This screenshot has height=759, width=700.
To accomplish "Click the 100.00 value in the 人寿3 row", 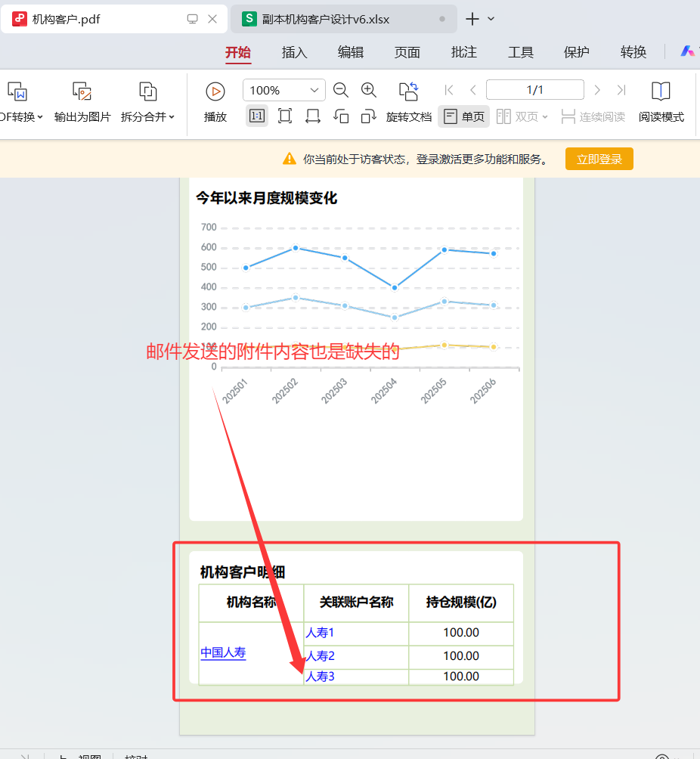I will 461,677.
